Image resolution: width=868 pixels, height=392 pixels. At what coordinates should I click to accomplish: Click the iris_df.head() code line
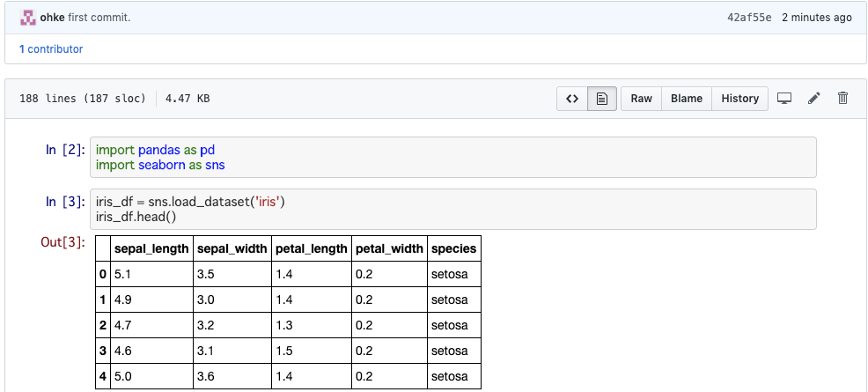139,217
